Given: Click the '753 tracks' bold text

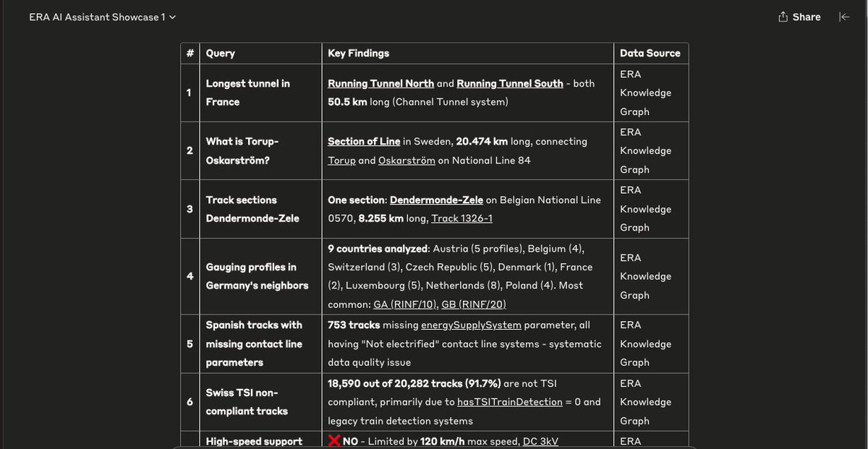Looking at the screenshot, I should point(352,325).
